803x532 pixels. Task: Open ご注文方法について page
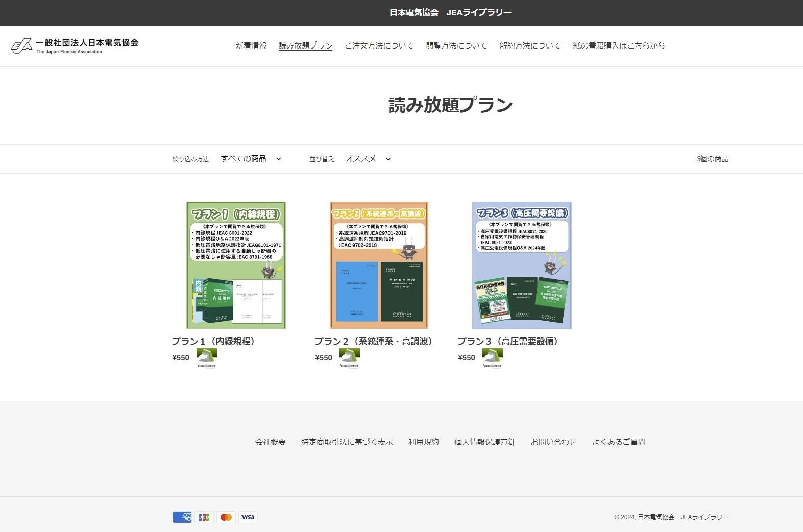[x=379, y=46]
